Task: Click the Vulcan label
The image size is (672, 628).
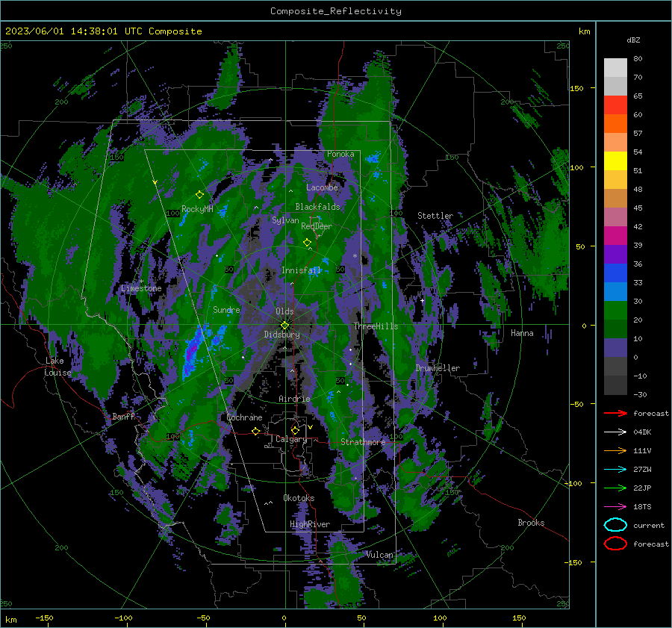Action: pos(380,555)
